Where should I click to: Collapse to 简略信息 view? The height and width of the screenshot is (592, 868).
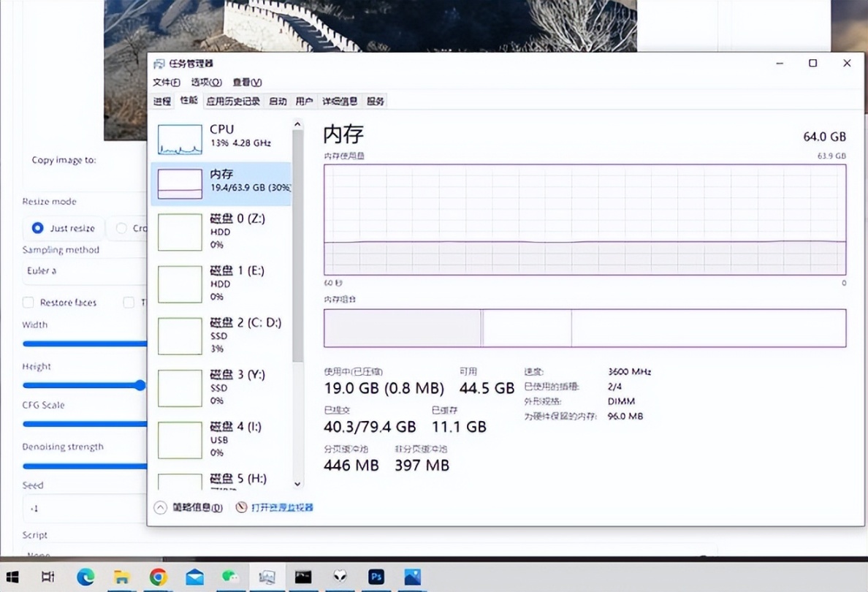click(x=189, y=508)
